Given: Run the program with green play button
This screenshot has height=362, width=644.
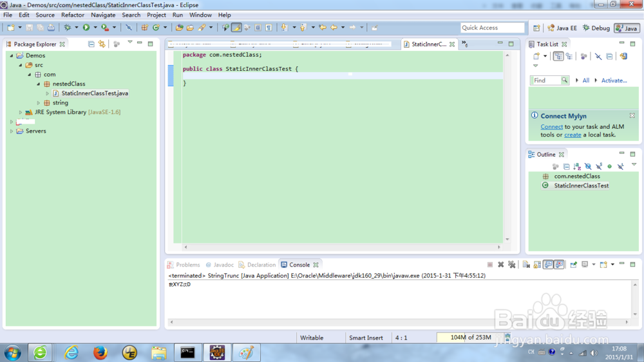Looking at the screenshot, I should tap(86, 28).
